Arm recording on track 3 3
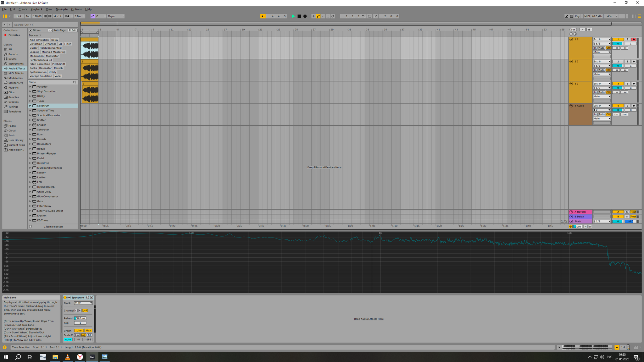 click(634, 84)
